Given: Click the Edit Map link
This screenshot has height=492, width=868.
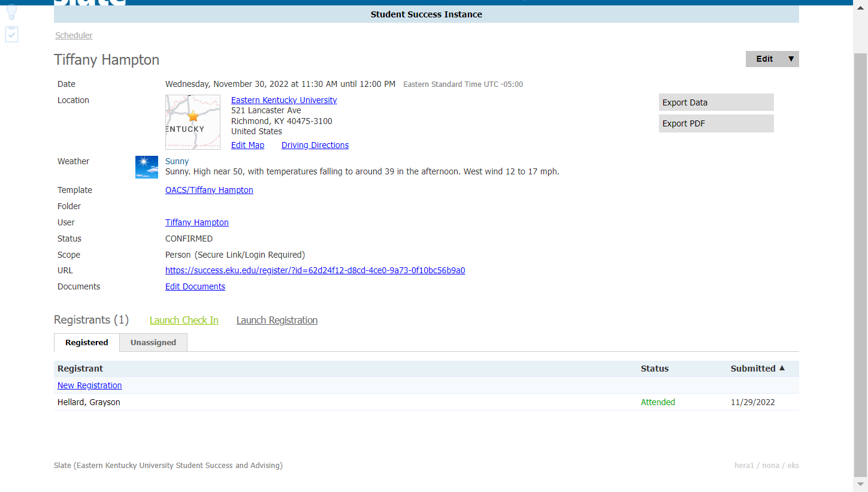Looking at the screenshot, I should 247,145.
